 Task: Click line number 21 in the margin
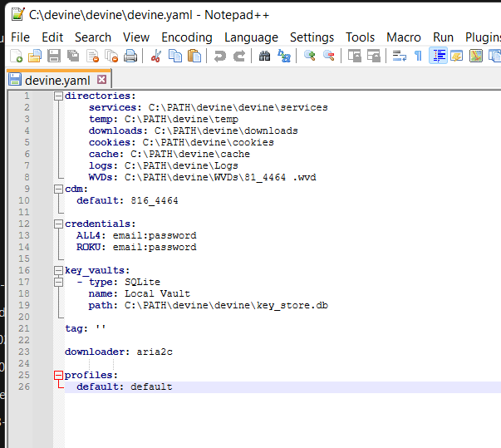25,328
